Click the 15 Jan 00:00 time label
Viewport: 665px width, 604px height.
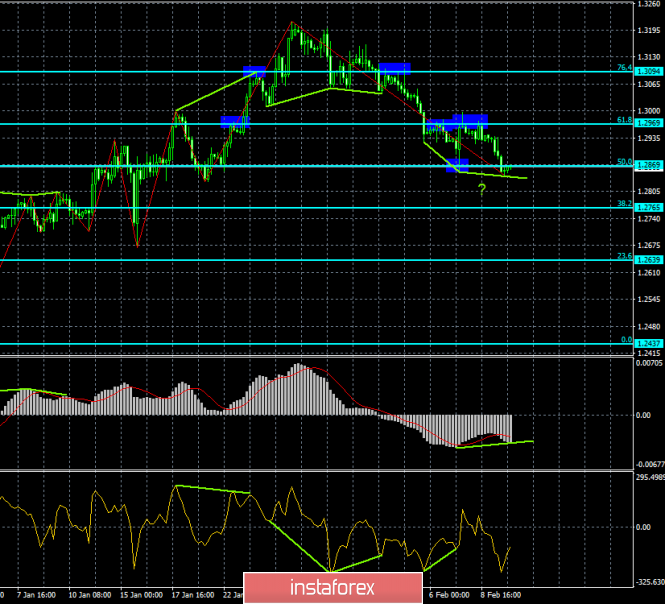(143, 593)
